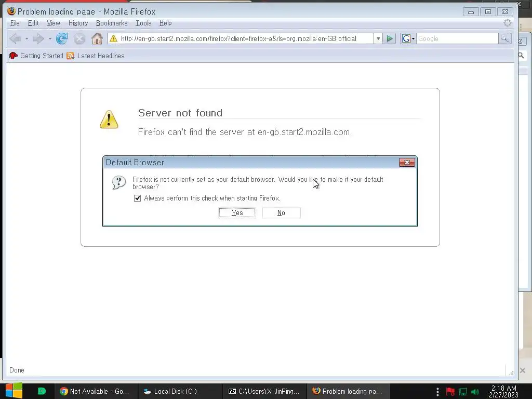The height and width of the screenshot is (399, 532).
Task: Click inside the Google search box
Action: [x=457, y=38]
